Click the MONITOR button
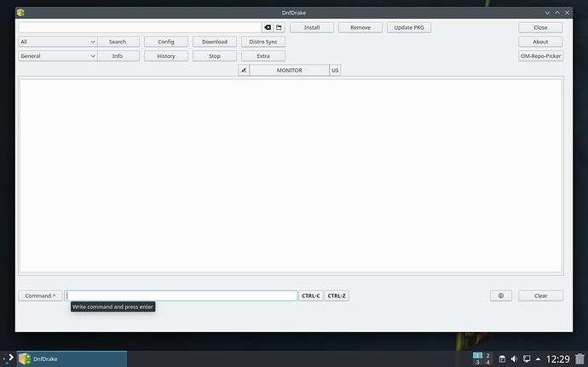The image size is (588, 367). tap(289, 70)
